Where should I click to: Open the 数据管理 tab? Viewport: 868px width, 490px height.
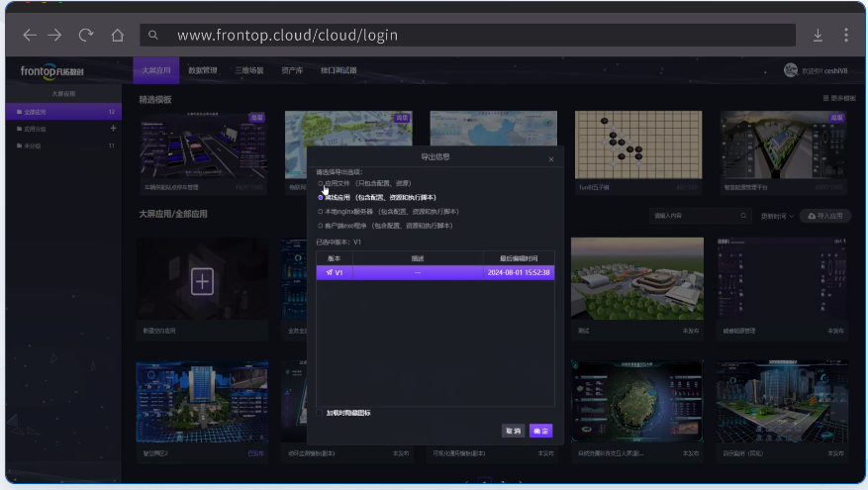(x=203, y=70)
